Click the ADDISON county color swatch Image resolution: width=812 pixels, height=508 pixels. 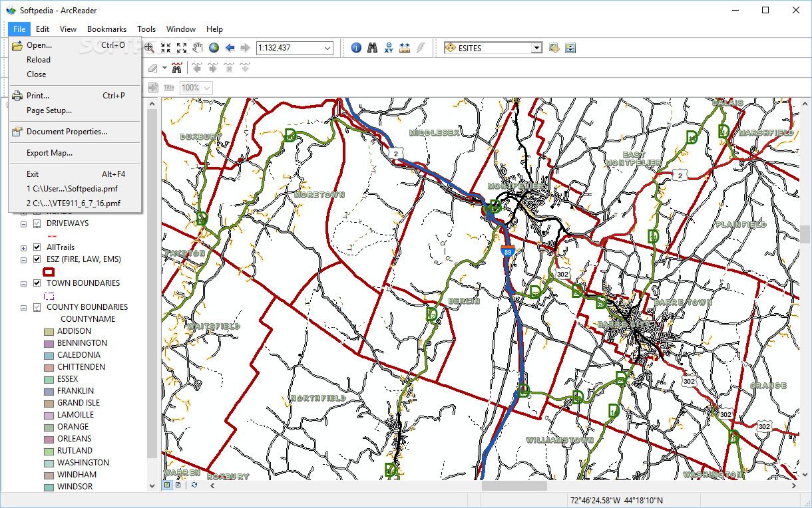click(x=49, y=331)
